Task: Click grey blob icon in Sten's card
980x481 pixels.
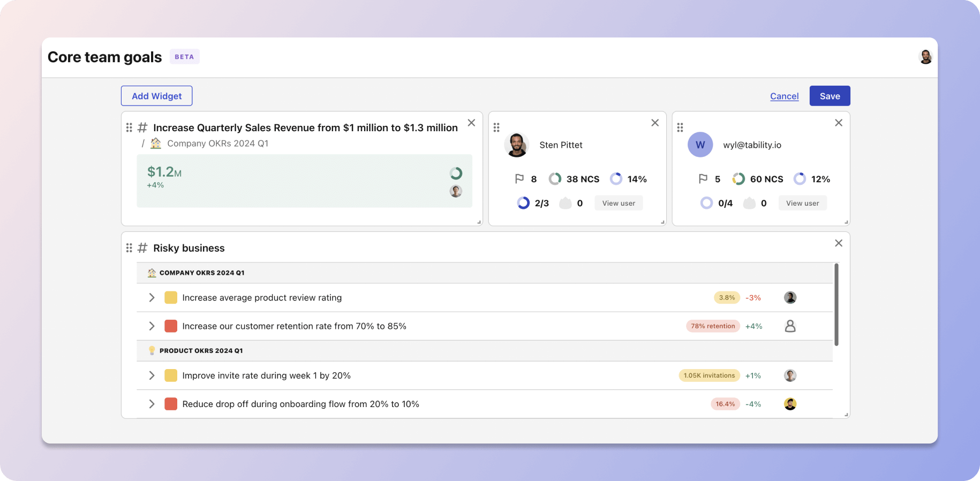Action: pyautogui.click(x=566, y=203)
